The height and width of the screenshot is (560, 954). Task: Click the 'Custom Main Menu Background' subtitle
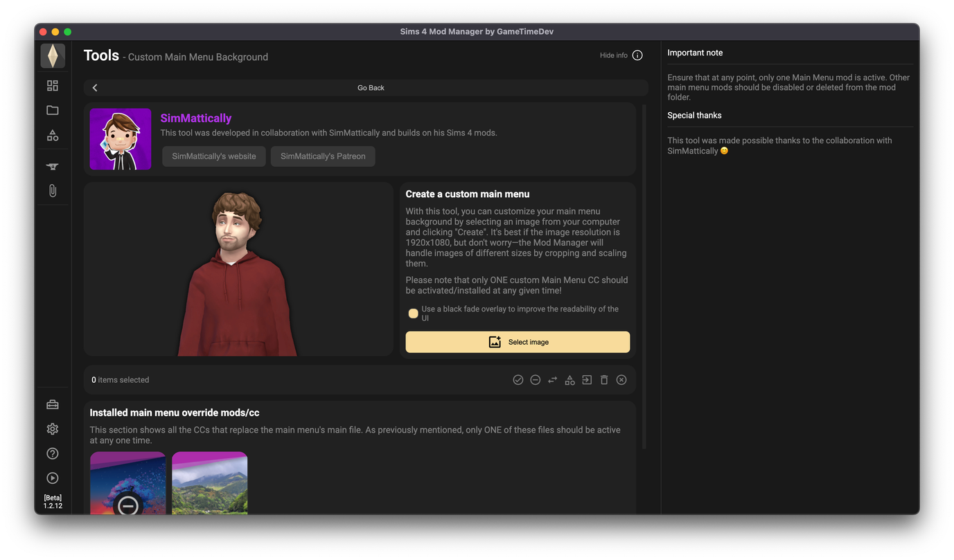198,57
